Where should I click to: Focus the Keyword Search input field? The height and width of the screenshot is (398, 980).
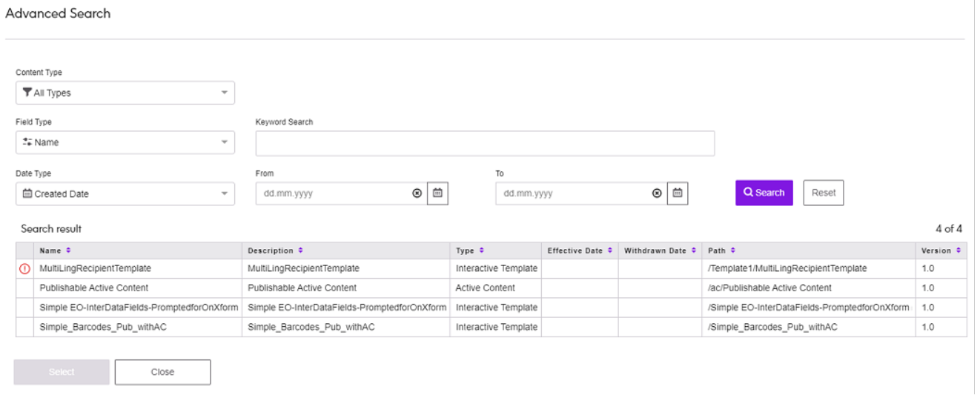pos(485,144)
